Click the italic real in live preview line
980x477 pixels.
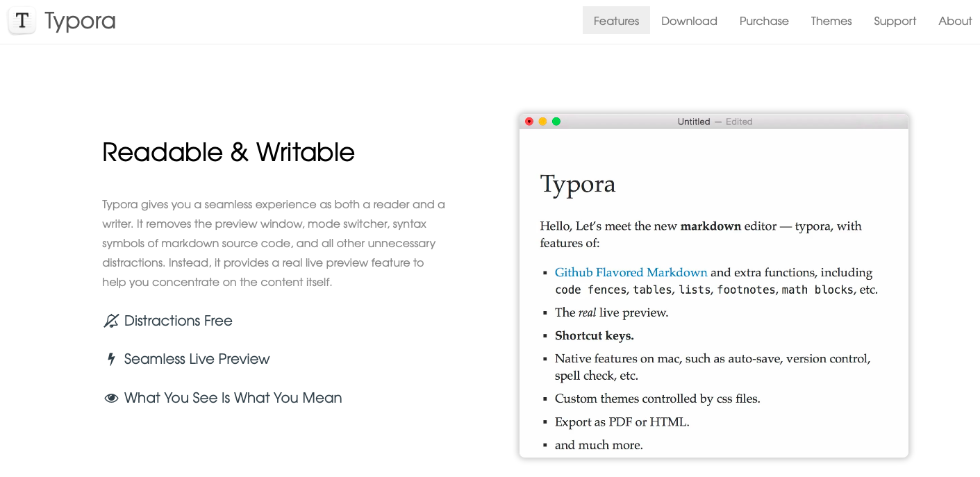coord(587,312)
